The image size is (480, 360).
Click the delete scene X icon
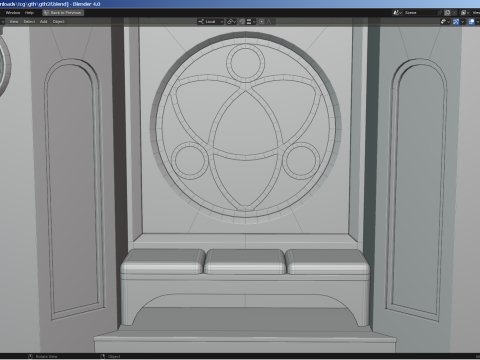454,13
